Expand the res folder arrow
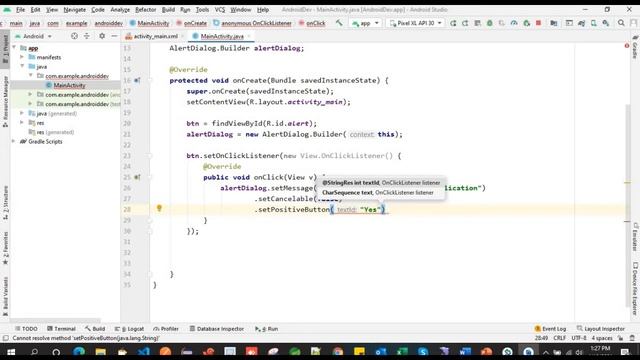Image resolution: width=640 pixels, height=360 pixels. [22, 122]
